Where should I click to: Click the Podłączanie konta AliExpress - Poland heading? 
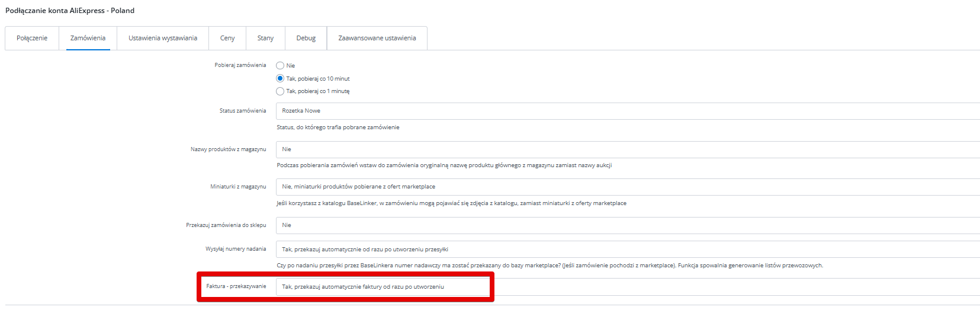(x=70, y=11)
